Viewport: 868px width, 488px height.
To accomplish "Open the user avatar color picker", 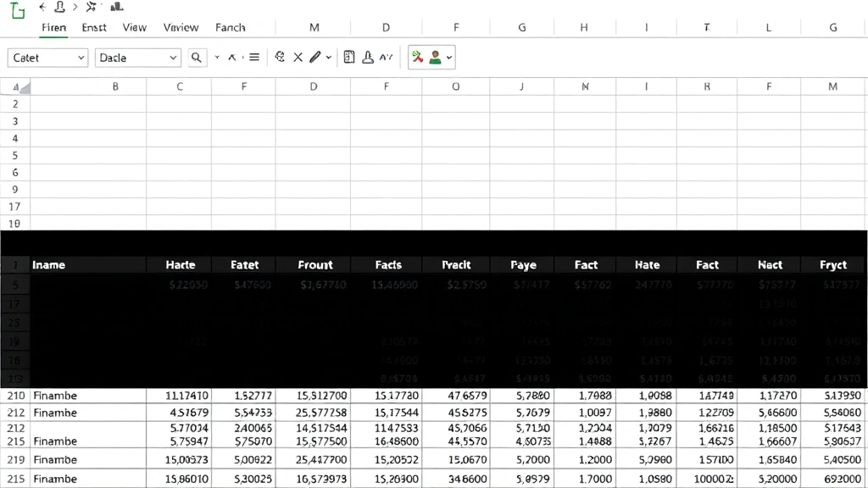I will 436,58.
